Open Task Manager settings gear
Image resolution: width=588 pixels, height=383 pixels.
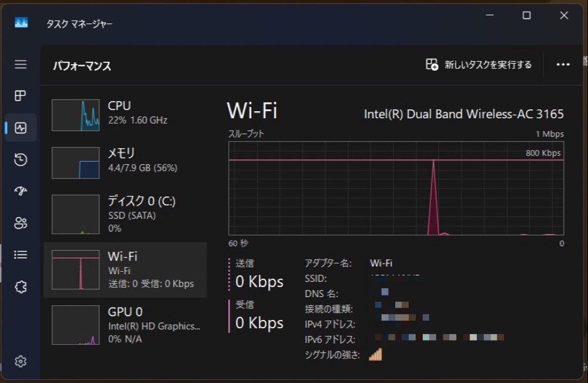pyautogui.click(x=21, y=361)
